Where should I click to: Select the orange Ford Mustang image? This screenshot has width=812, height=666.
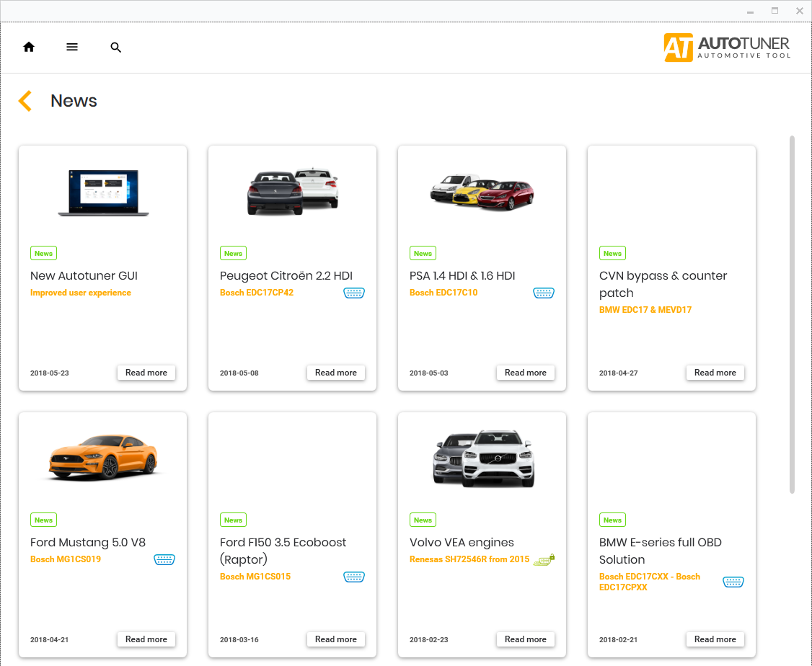pos(102,456)
